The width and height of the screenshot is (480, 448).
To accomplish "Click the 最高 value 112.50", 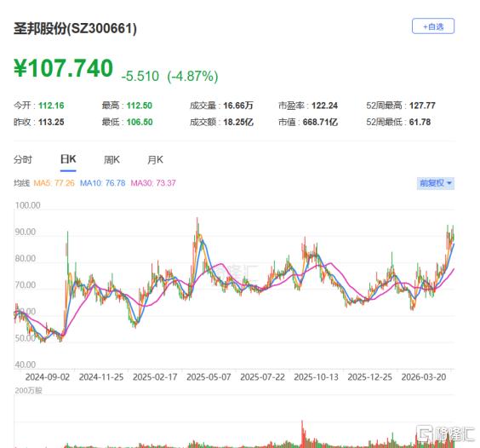I will [140, 106].
